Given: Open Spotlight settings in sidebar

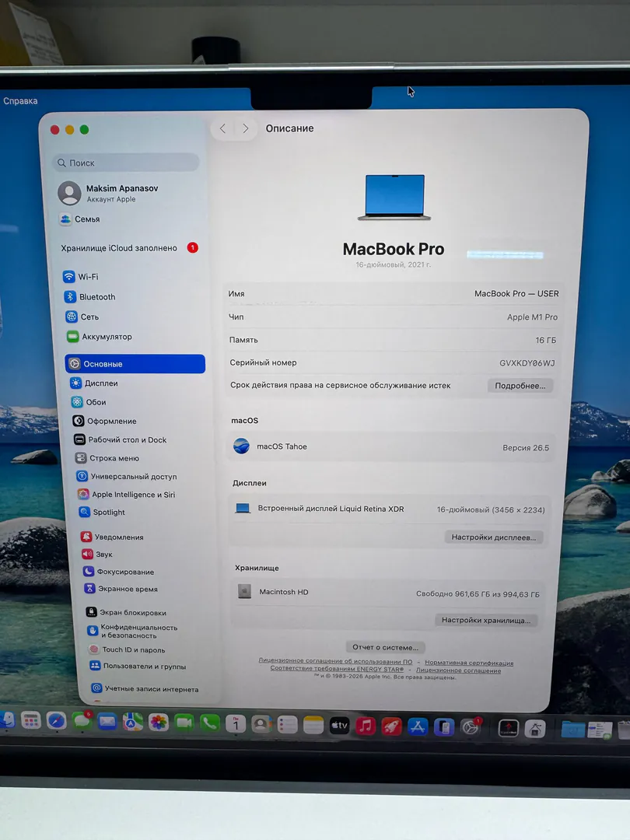Looking at the screenshot, I should (102, 512).
